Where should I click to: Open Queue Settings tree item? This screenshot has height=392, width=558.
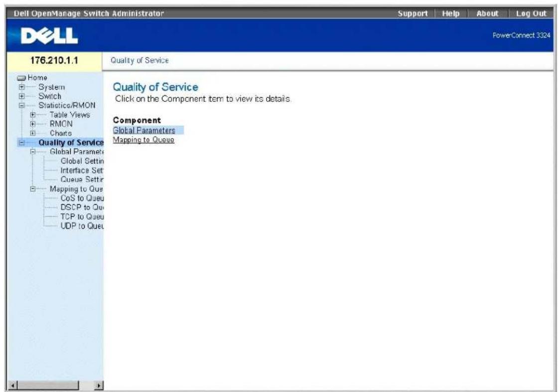click(82, 180)
